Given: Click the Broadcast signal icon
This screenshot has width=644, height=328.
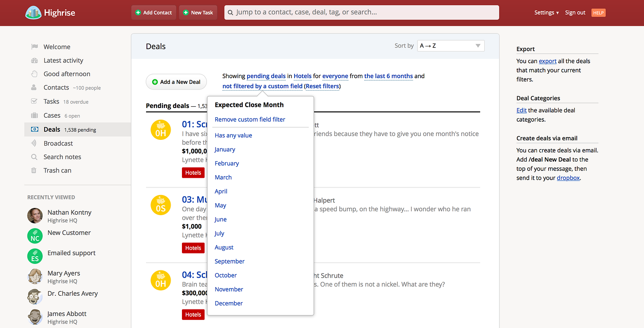Looking at the screenshot, I should click(x=34, y=143).
